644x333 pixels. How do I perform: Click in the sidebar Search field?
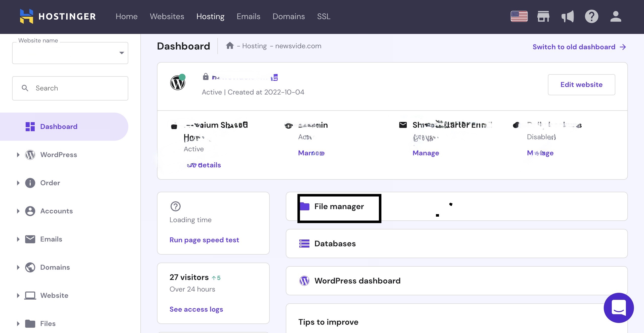[x=70, y=88]
